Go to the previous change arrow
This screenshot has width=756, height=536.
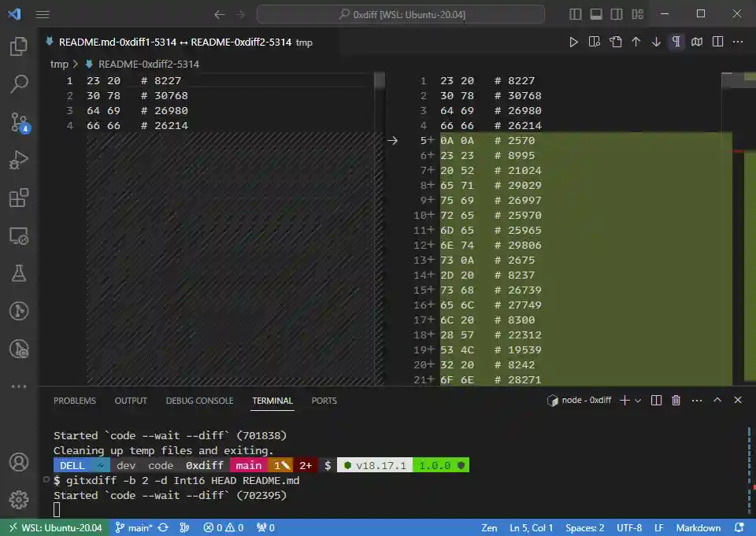pos(636,43)
